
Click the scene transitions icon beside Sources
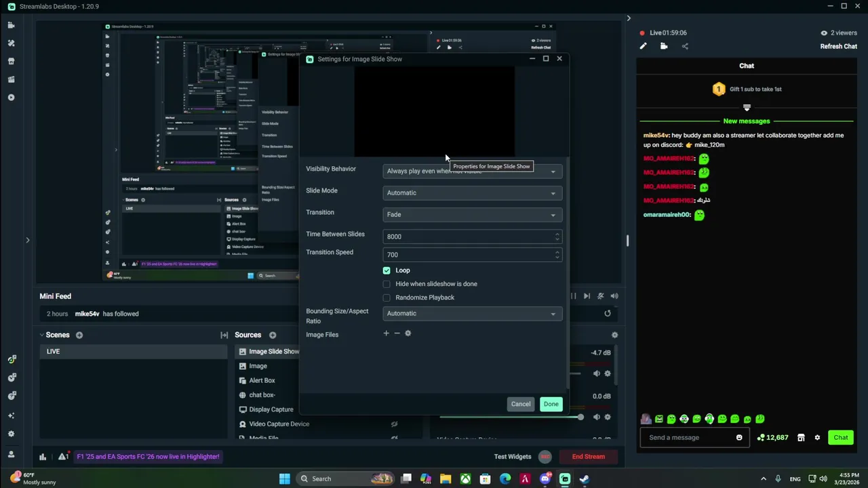(x=224, y=335)
